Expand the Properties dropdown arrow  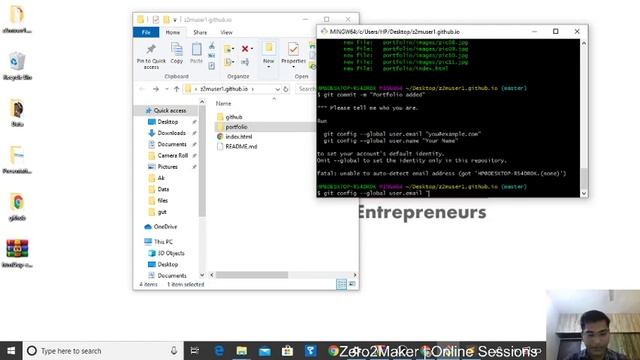click(293, 67)
